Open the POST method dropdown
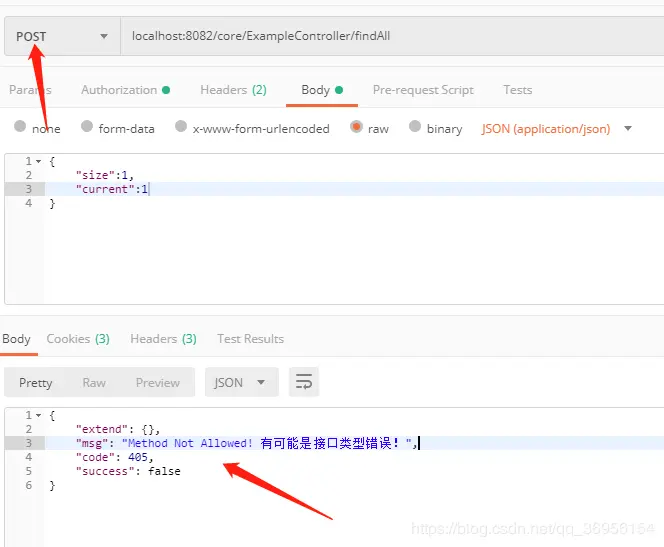The width and height of the screenshot is (664, 547). pyautogui.click(x=62, y=36)
